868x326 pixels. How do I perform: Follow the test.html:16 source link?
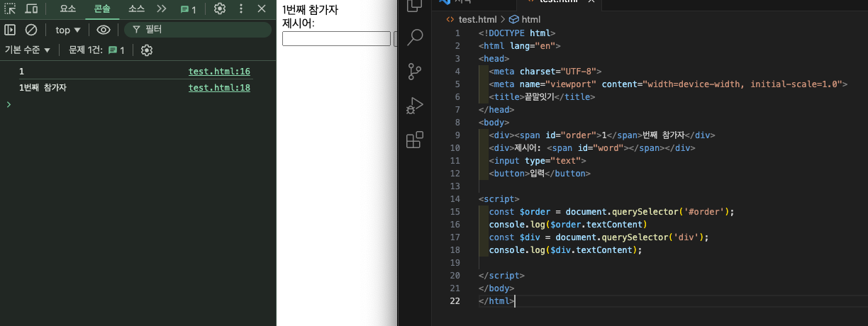[219, 72]
